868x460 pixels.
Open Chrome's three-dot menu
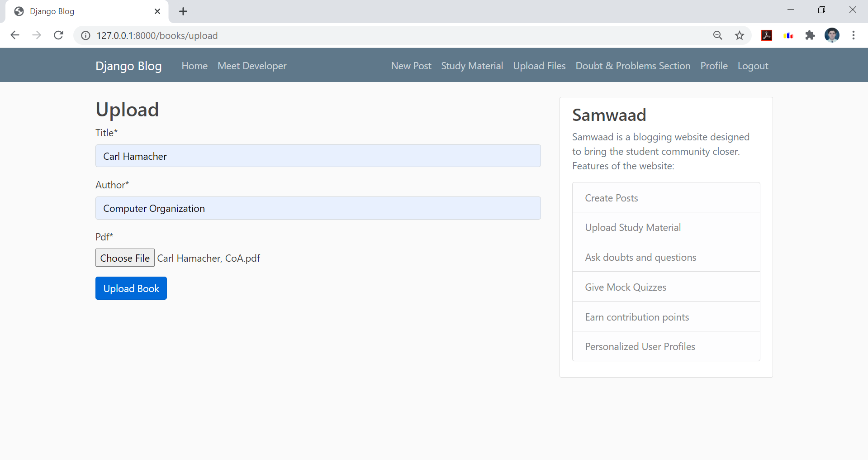(x=854, y=35)
